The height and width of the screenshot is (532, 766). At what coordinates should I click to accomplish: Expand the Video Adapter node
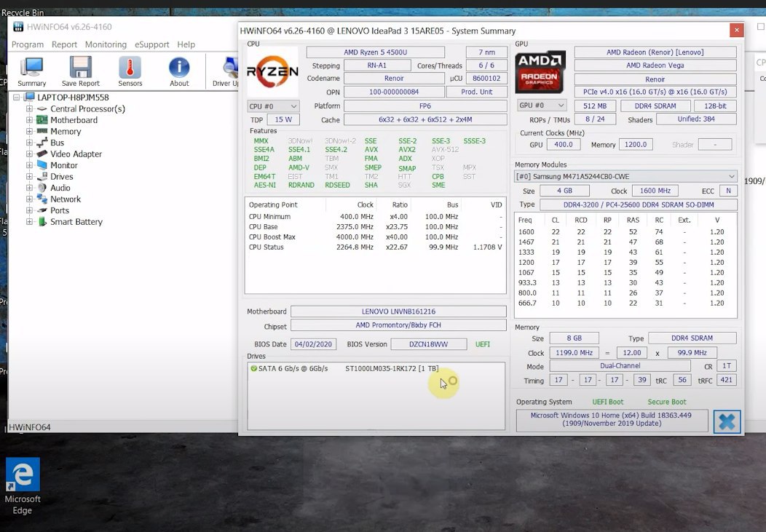pyautogui.click(x=29, y=154)
